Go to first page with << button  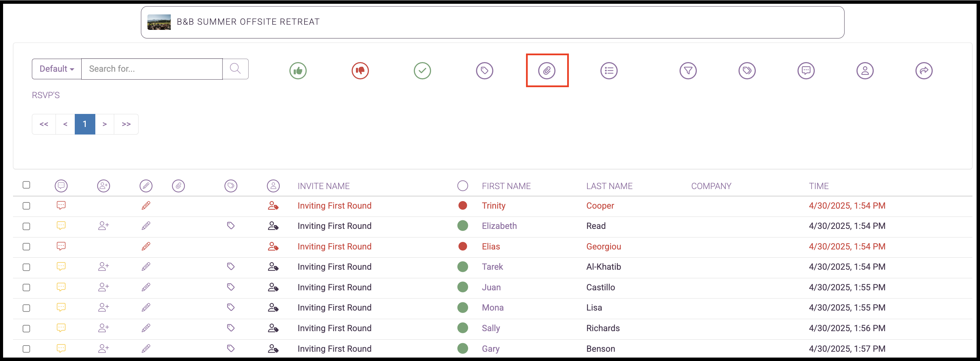[44, 124]
